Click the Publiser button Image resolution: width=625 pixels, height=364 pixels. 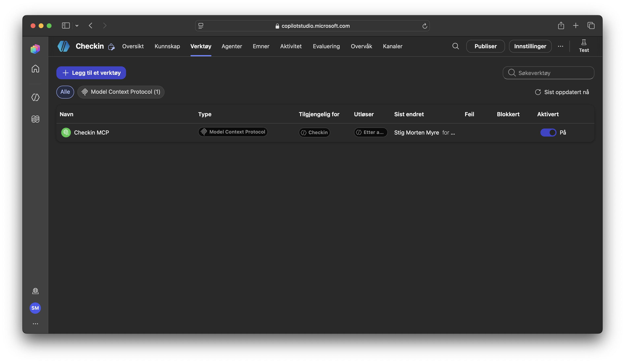point(485,46)
